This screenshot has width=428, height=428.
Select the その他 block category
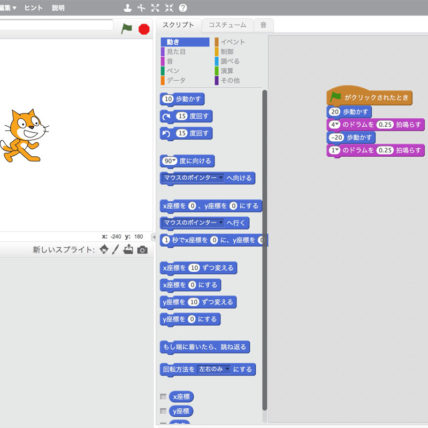(240, 80)
